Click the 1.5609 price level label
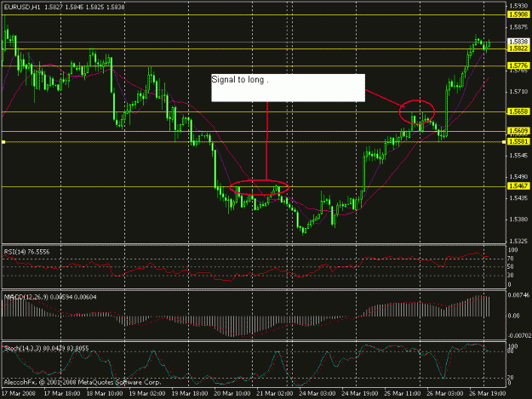Viewport: 532px width, 399px height. point(518,130)
